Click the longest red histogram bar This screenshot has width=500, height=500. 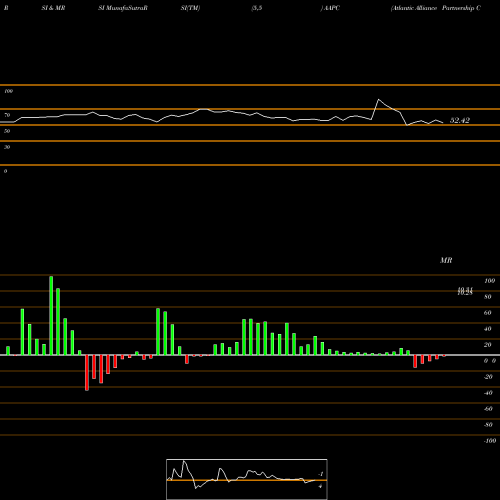tap(87, 373)
